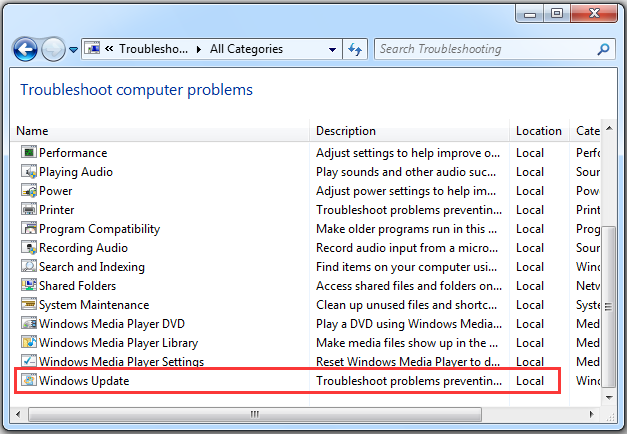Click the Recording Audio icon
Viewport: 627px width, 434px height.
(29, 247)
